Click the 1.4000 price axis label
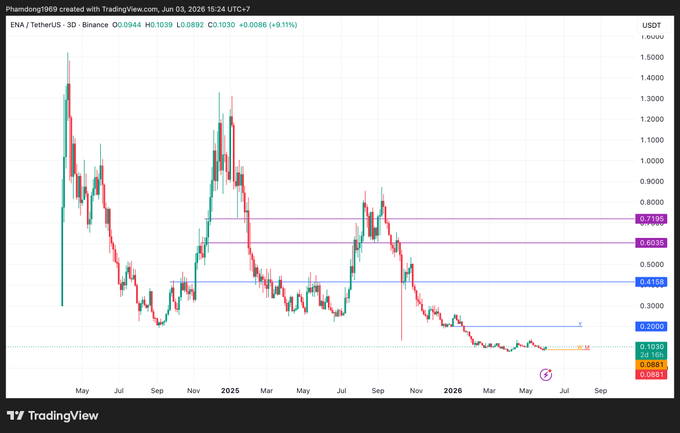Screen dimensions: 680x433 (652, 78)
